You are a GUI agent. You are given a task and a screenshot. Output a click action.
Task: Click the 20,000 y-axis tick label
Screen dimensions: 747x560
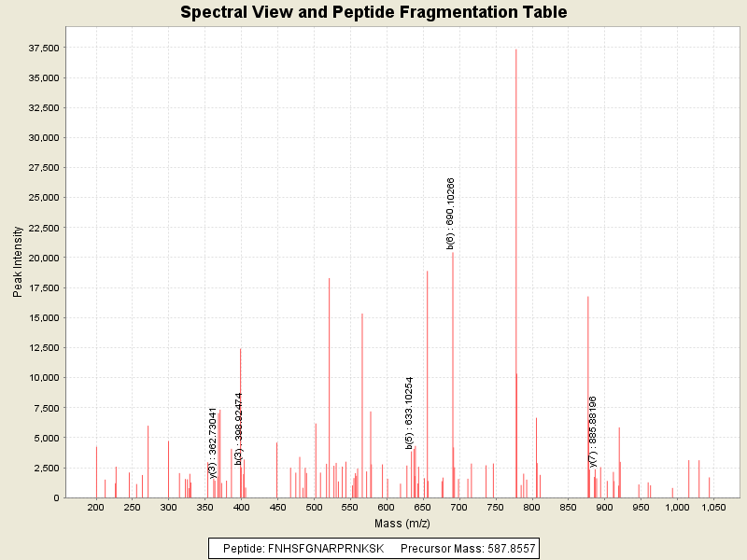click(x=44, y=258)
